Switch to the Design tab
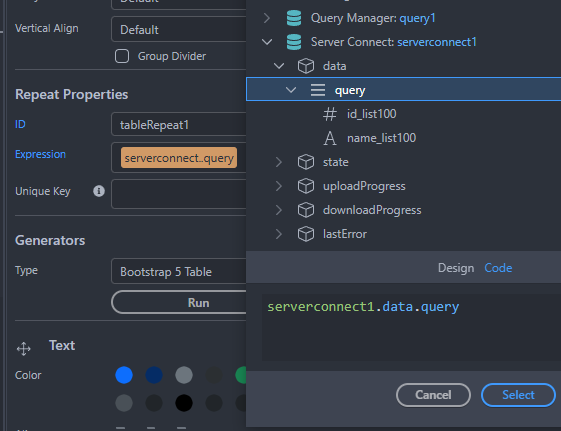Screen dimensions: 561x431 456,268
